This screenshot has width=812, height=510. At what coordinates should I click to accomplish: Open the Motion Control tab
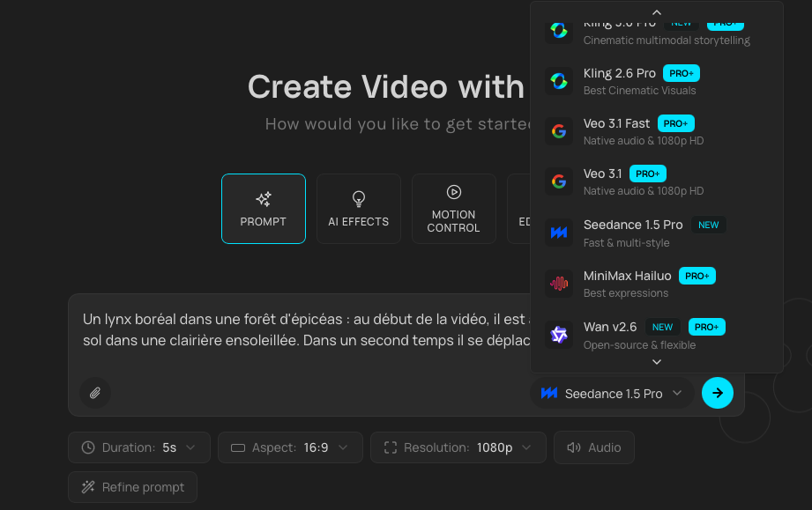tap(453, 209)
